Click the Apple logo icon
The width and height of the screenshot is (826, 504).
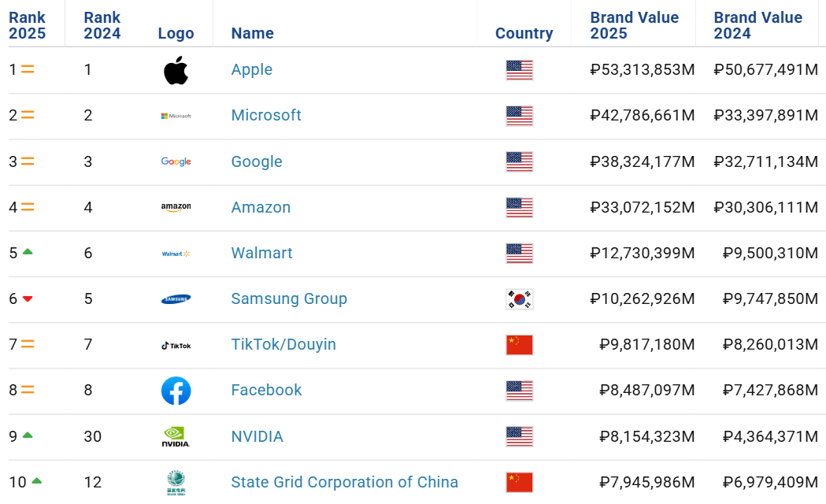(176, 70)
